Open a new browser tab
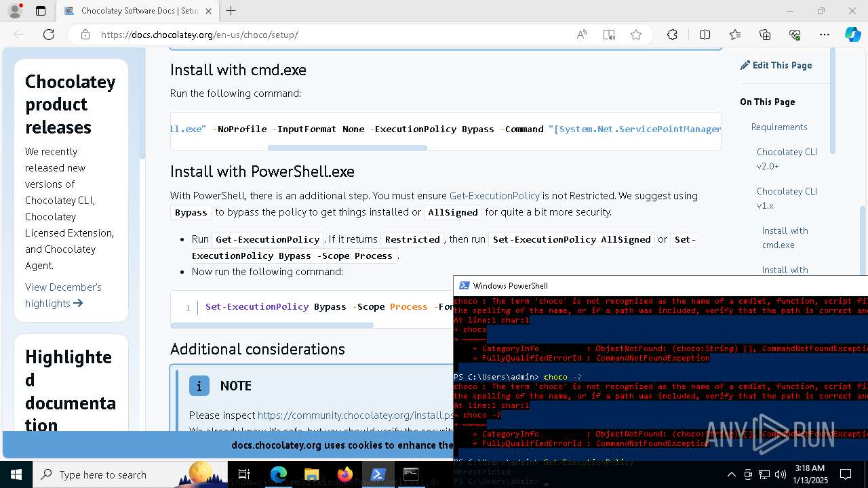The image size is (868, 488). pyautogui.click(x=231, y=11)
